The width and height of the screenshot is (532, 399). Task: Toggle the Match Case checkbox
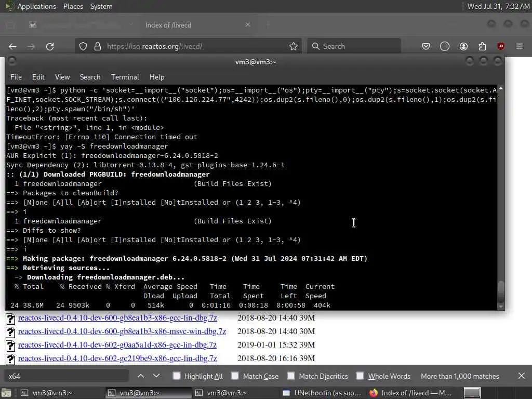235,376
